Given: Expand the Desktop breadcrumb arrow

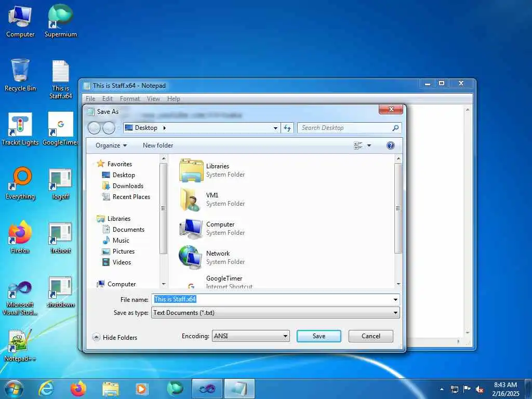Looking at the screenshot, I should (165, 128).
